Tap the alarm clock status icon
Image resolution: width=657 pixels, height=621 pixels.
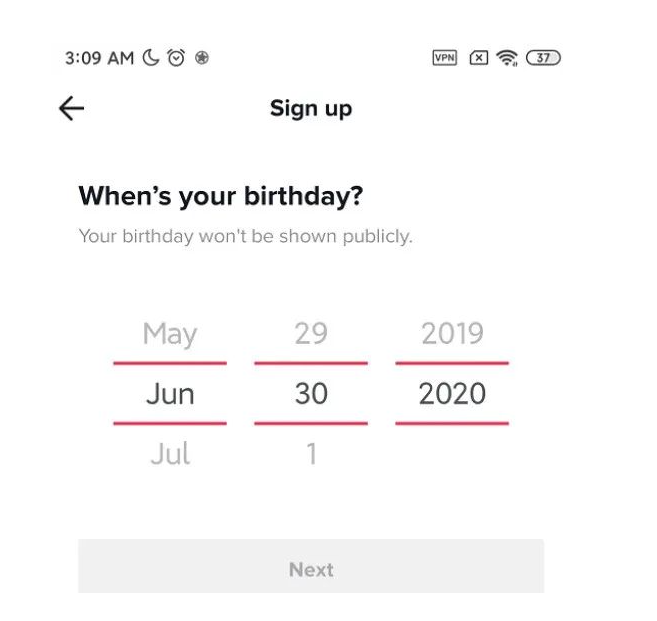(x=177, y=58)
